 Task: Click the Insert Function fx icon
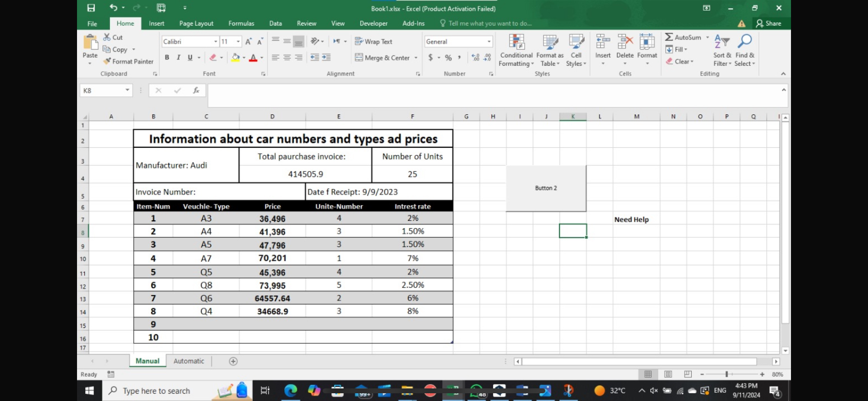[196, 91]
